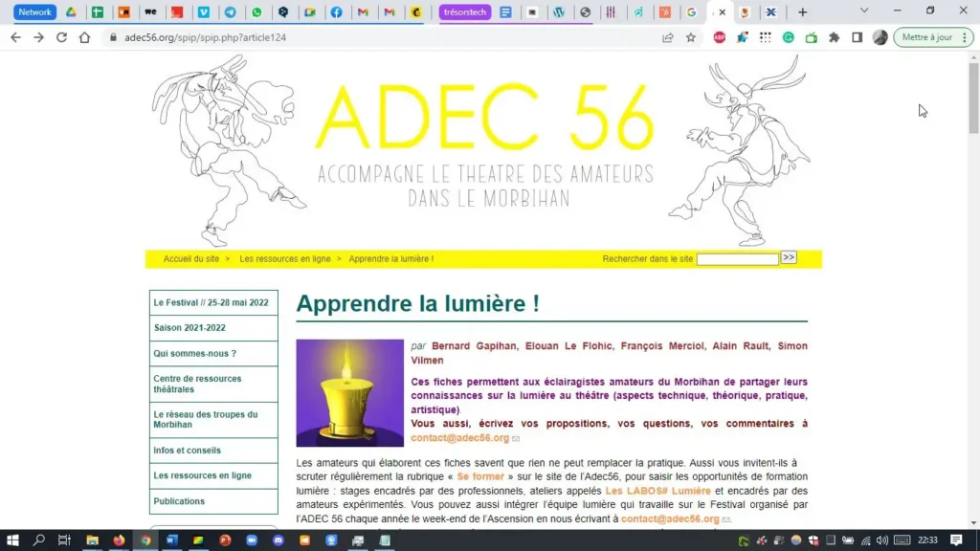Open the Windows Start menu
980x551 pixels.
13,540
